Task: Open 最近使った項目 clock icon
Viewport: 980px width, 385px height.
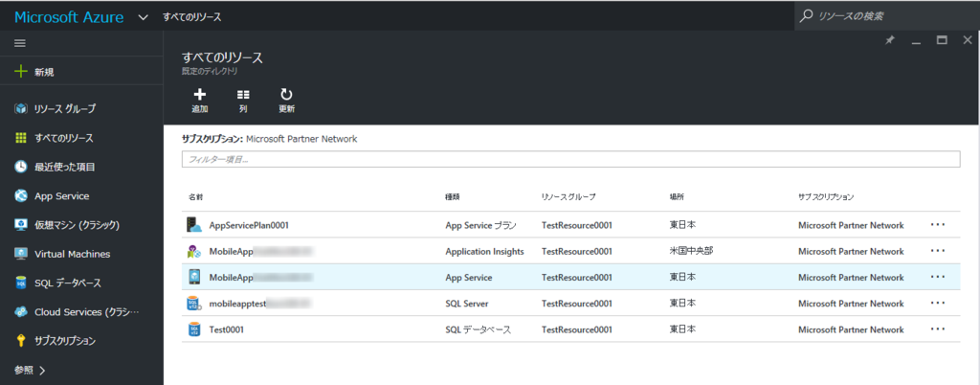Action: (21, 167)
